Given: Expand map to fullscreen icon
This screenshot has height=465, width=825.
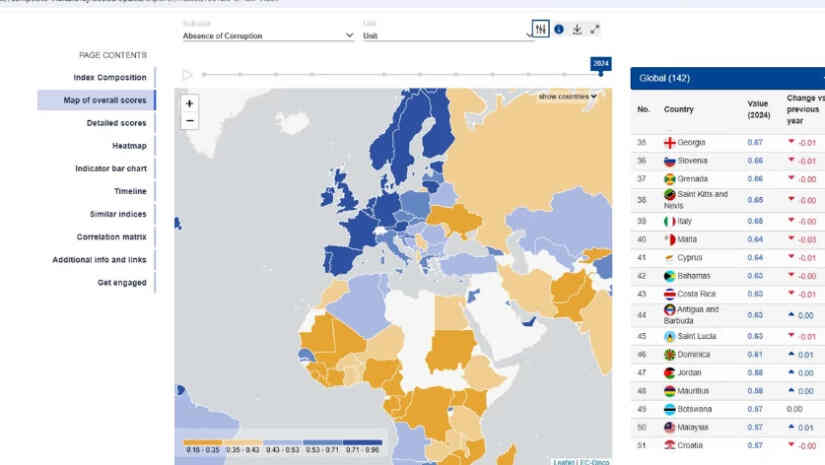Looking at the screenshot, I should click(595, 29).
